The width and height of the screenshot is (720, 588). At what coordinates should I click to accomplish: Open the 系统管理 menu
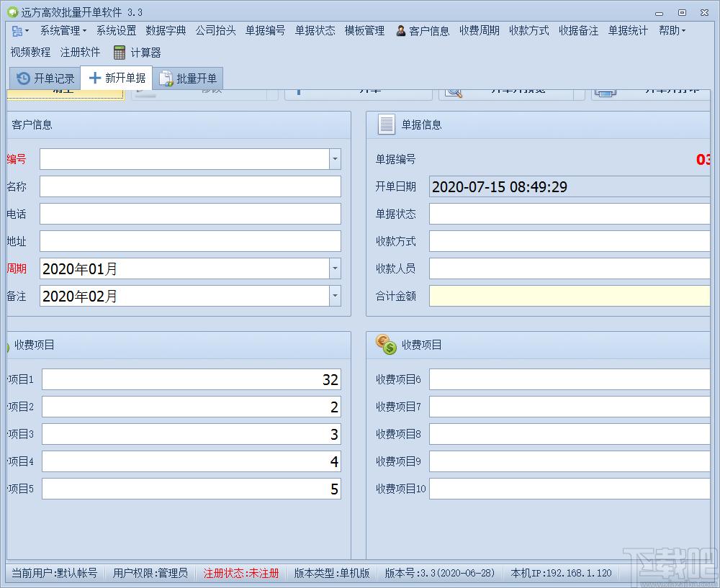[x=63, y=31]
